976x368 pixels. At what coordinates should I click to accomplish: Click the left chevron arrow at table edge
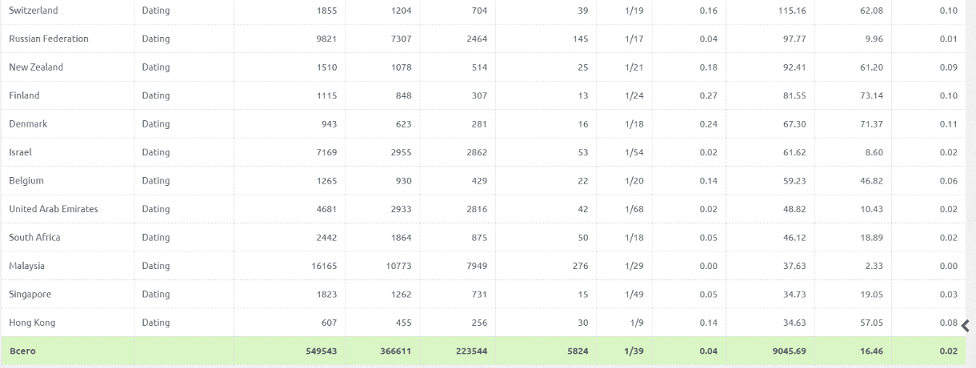coord(966,325)
